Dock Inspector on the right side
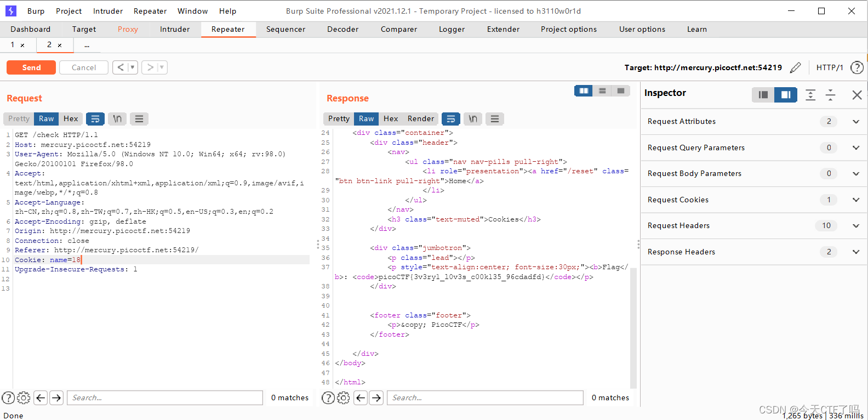Image resolution: width=868 pixels, height=420 pixels. click(785, 95)
